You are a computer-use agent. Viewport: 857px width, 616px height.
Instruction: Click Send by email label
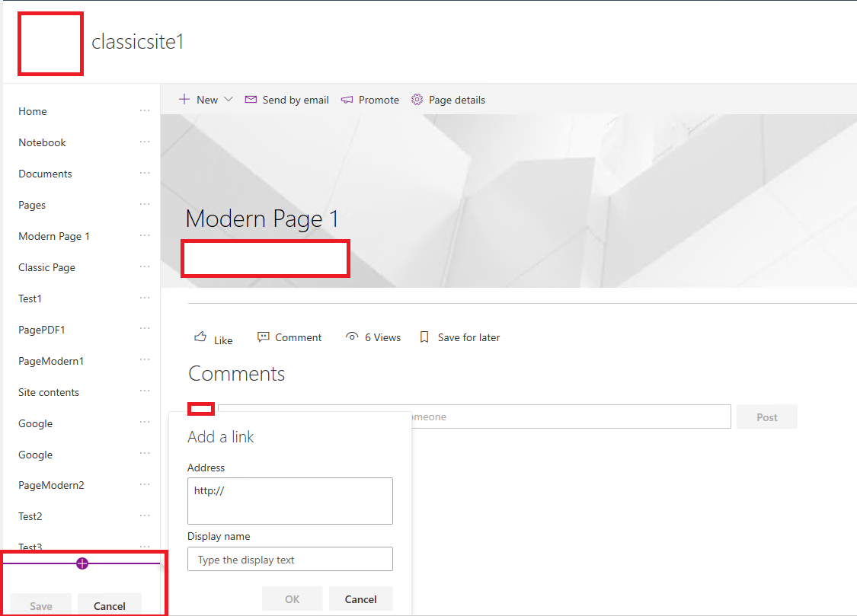(295, 100)
